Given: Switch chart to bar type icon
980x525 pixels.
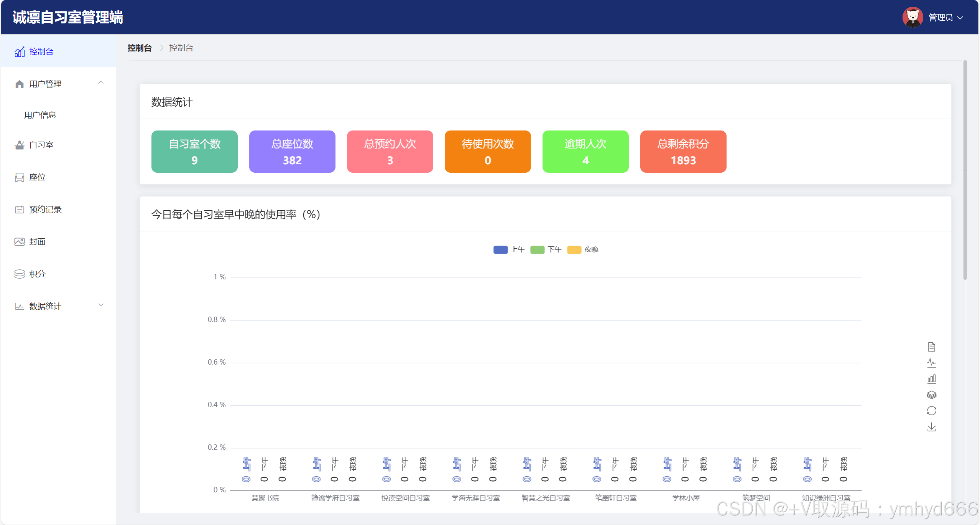Looking at the screenshot, I should pos(931,379).
